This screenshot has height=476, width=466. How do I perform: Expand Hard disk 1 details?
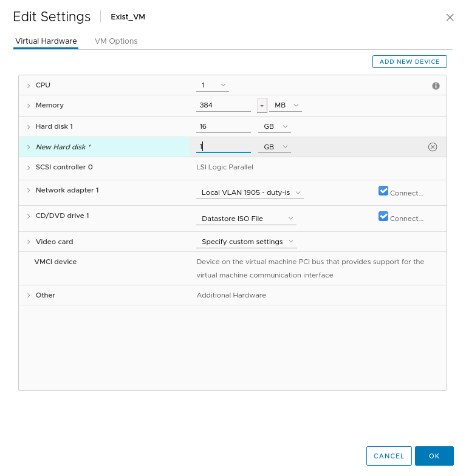coord(29,127)
